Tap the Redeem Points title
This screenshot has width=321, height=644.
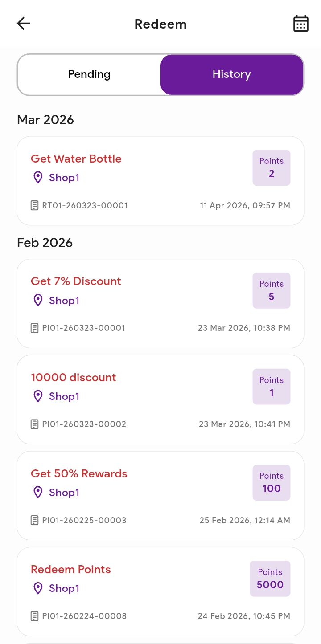(x=70, y=570)
